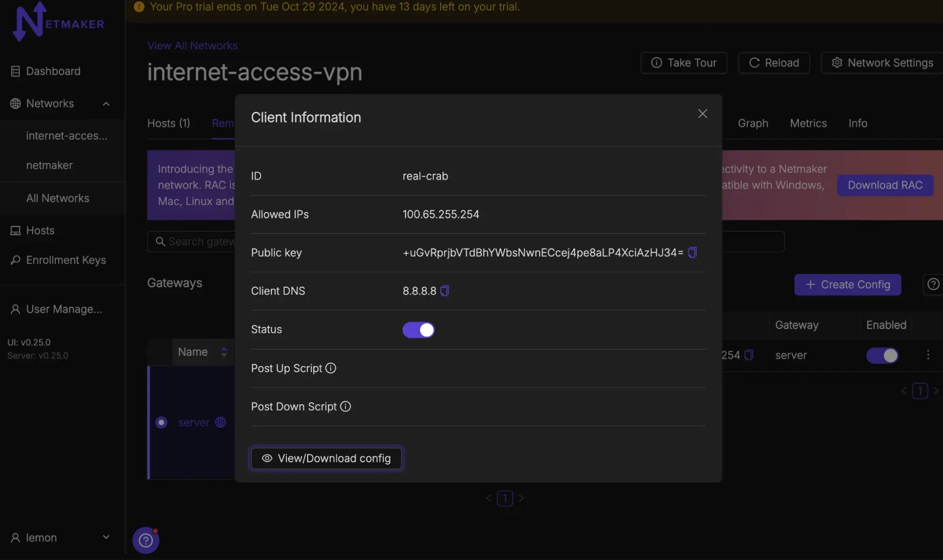Click Post Down Script info icon
Image resolution: width=943 pixels, height=560 pixels.
point(345,406)
